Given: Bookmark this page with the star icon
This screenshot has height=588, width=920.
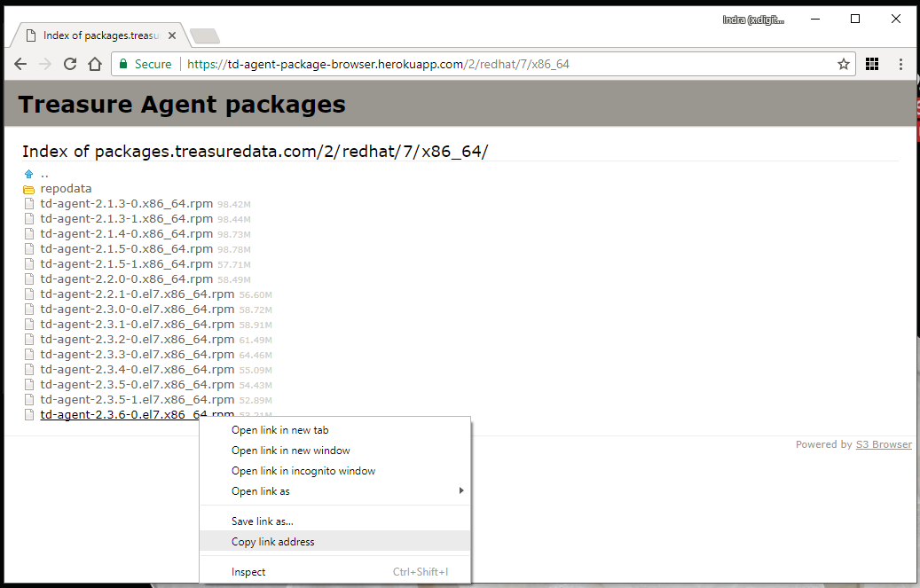Looking at the screenshot, I should [844, 64].
